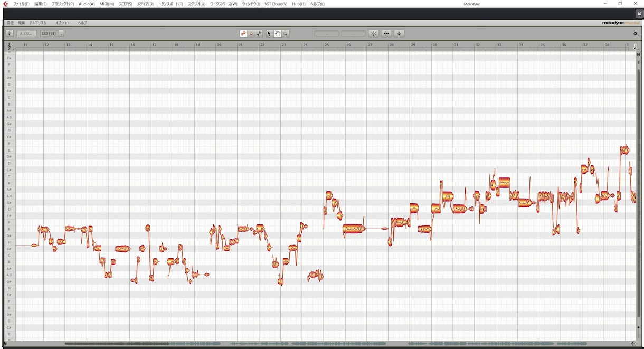Toggle the wrench note assignment mode
The height and width of the screenshot is (349, 644).
[259, 33]
